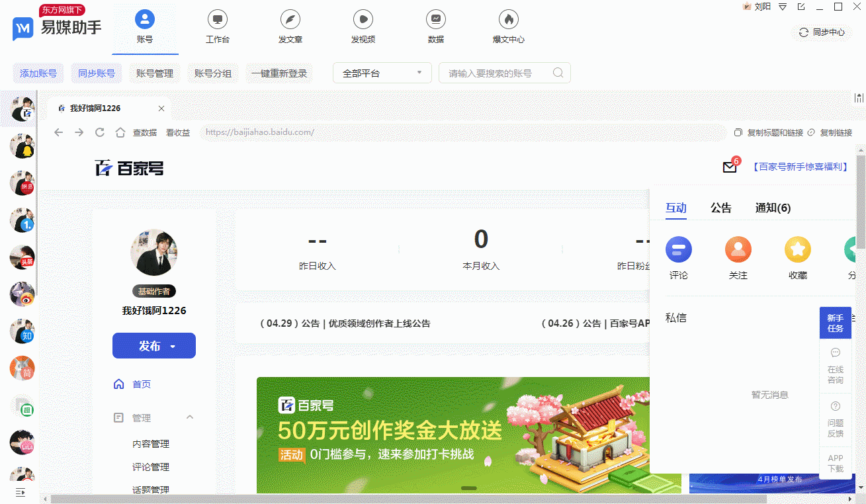Switch to the 通知(6) tab
The image size is (866, 504).
pyautogui.click(x=773, y=208)
